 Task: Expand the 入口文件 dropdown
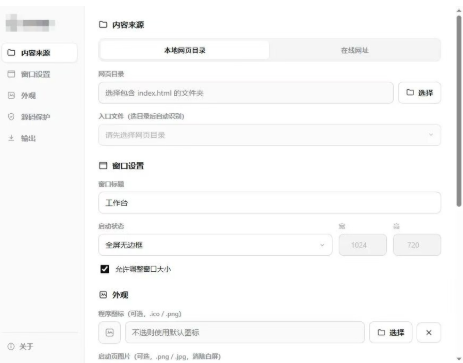tap(269, 135)
